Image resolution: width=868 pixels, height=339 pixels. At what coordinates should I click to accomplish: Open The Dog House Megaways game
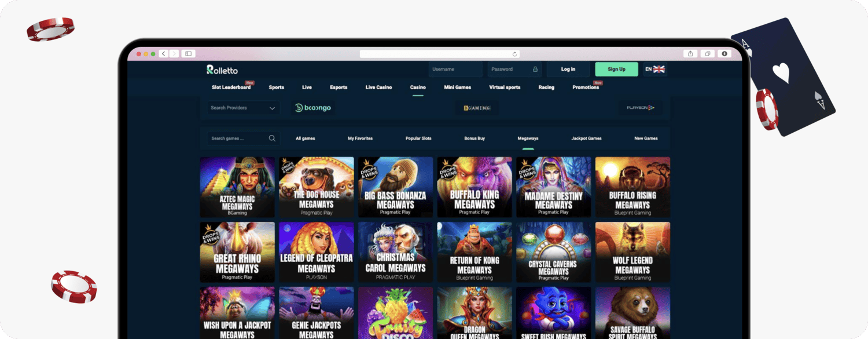(x=317, y=187)
